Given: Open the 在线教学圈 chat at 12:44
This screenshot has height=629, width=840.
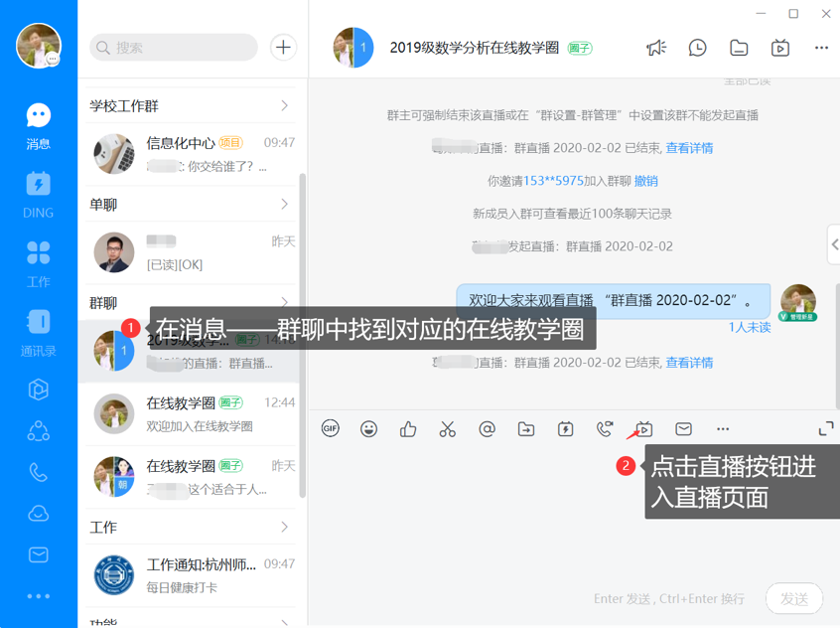Looking at the screenshot, I should [x=191, y=414].
